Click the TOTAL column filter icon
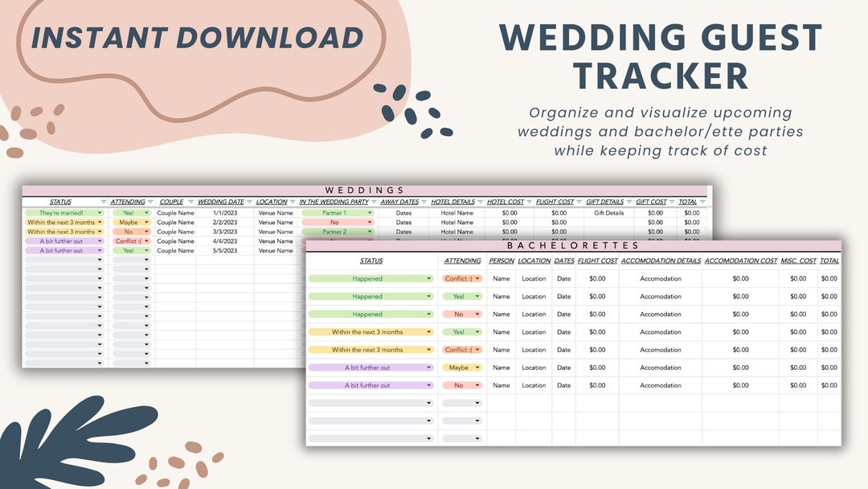 tap(701, 202)
